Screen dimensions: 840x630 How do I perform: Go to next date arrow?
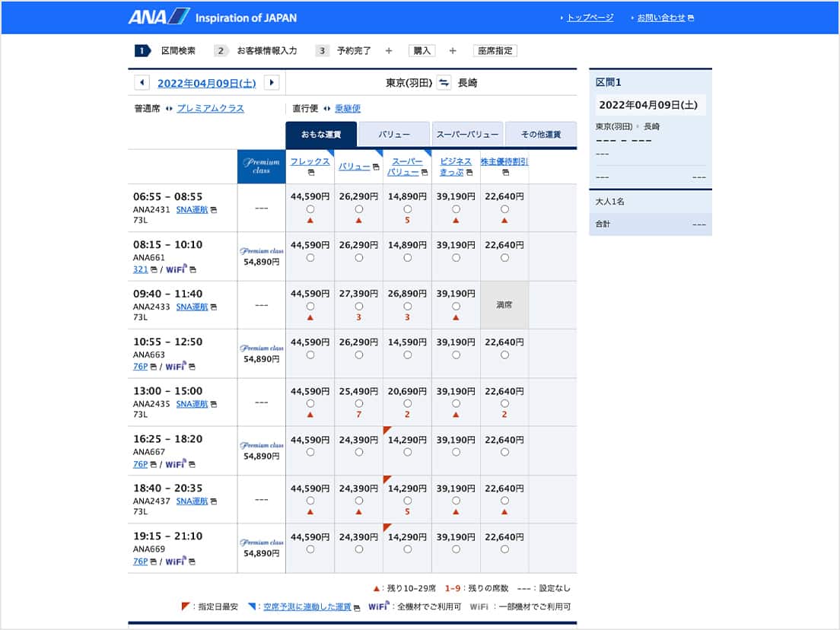[x=272, y=83]
